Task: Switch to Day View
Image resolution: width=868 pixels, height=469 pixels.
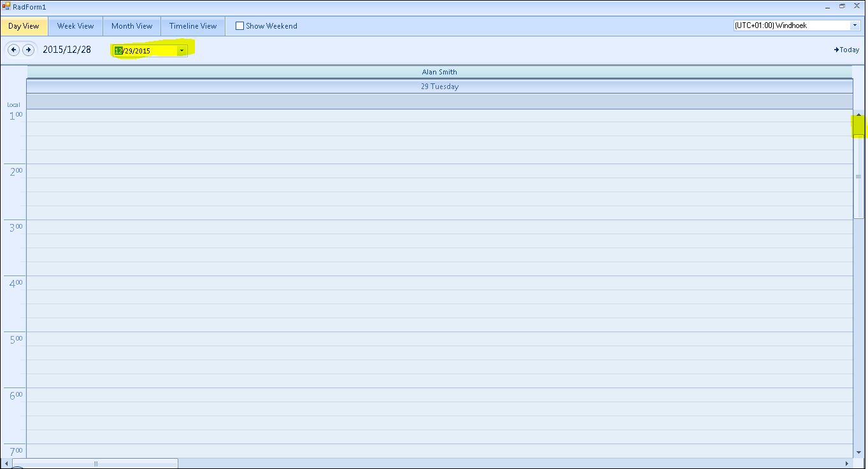Action: click(x=24, y=26)
